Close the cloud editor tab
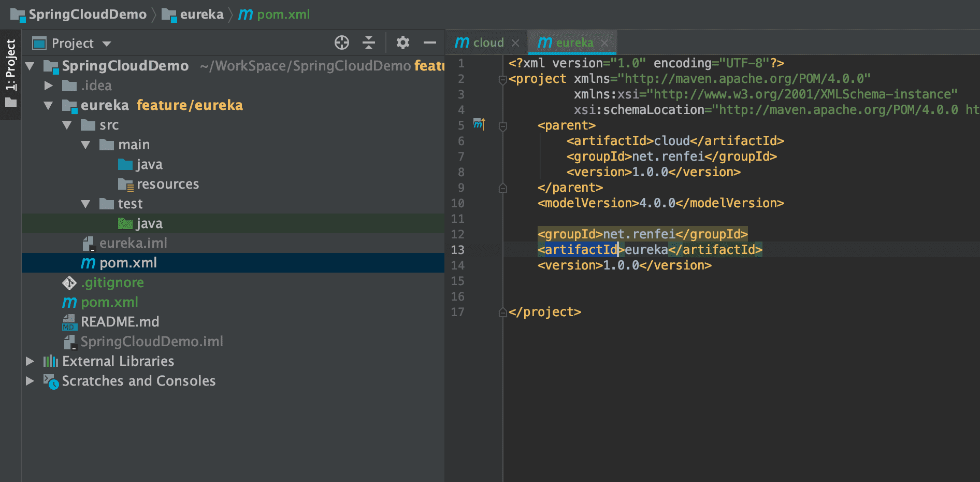 pos(515,43)
